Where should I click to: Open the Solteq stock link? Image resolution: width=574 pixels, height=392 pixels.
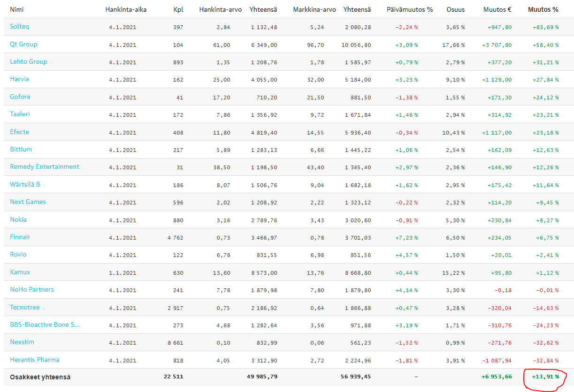pos(19,27)
